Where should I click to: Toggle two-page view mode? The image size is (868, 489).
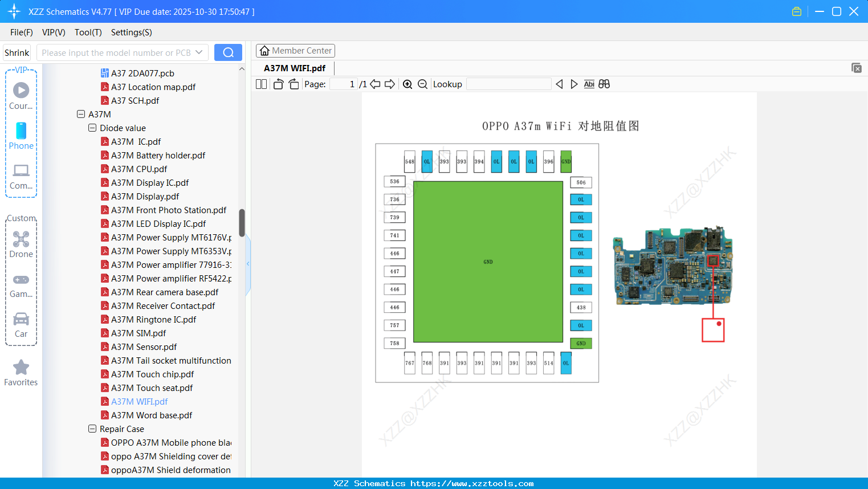pyautogui.click(x=261, y=84)
